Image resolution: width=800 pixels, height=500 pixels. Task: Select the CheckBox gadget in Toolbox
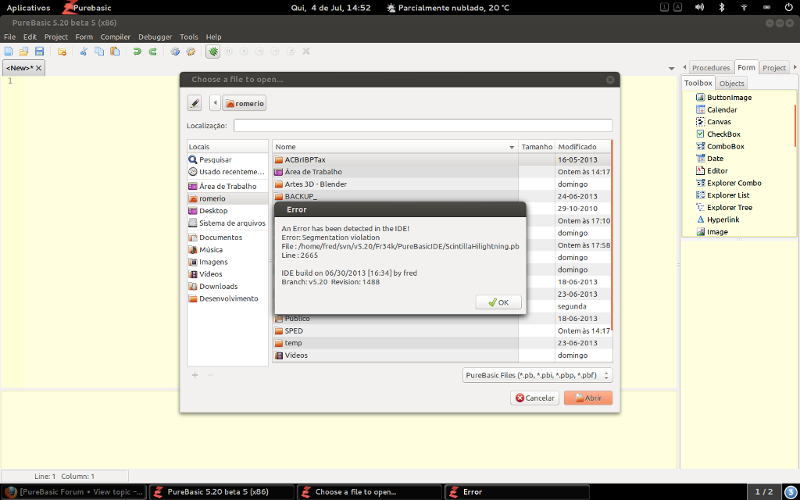click(x=723, y=134)
